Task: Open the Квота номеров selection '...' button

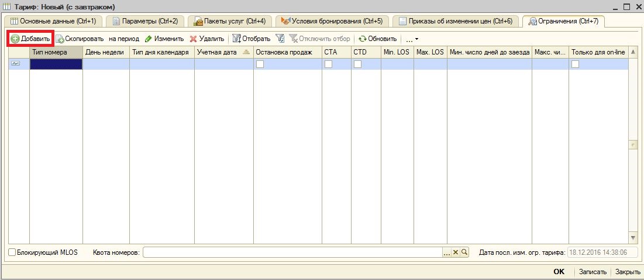Action: coord(447,252)
